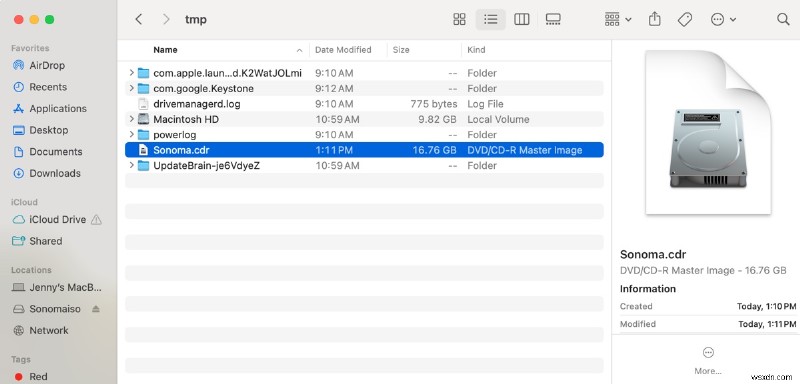Sort by the Name column header
This screenshot has width=800, height=384.
[165, 50]
